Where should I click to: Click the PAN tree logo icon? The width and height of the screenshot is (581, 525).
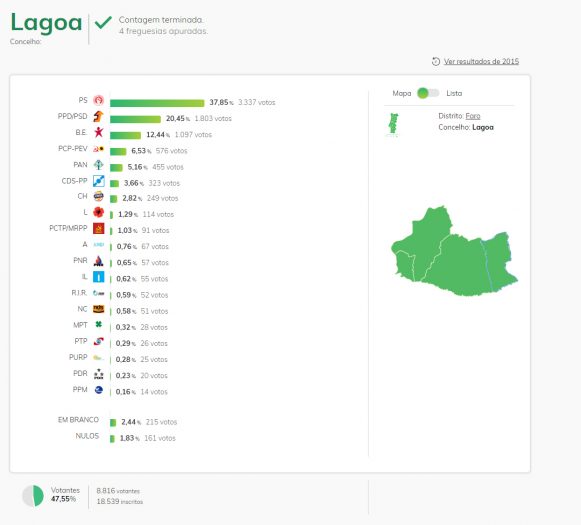pos(98,165)
